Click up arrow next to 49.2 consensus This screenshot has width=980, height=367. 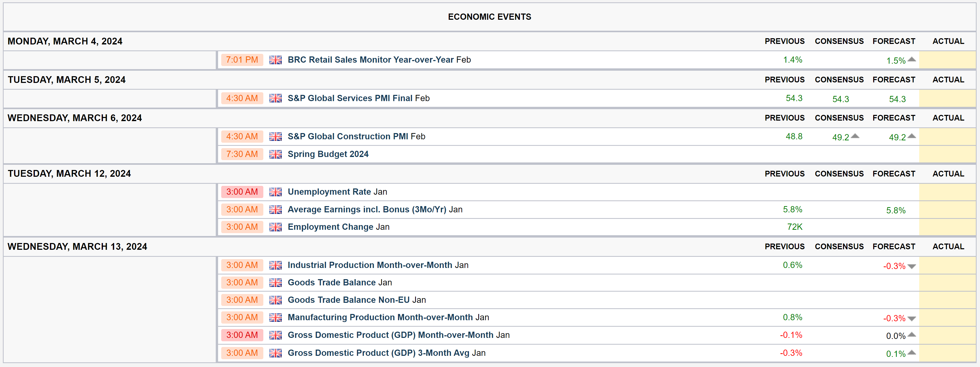click(855, 136)
